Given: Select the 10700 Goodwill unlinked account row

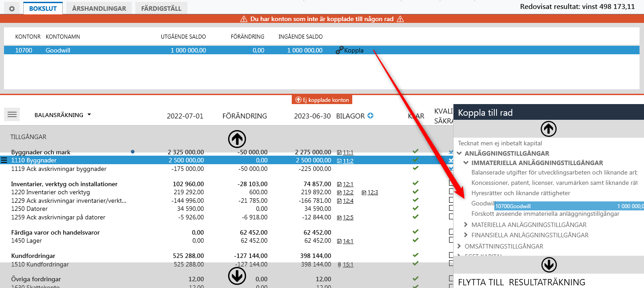Looking at the screenshot, I should coord(322,50).
